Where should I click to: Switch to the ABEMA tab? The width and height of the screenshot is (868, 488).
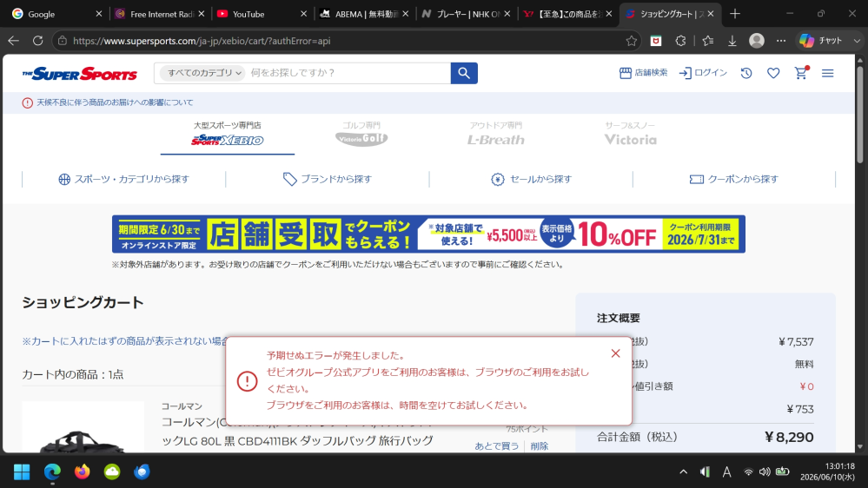(362, 14)
